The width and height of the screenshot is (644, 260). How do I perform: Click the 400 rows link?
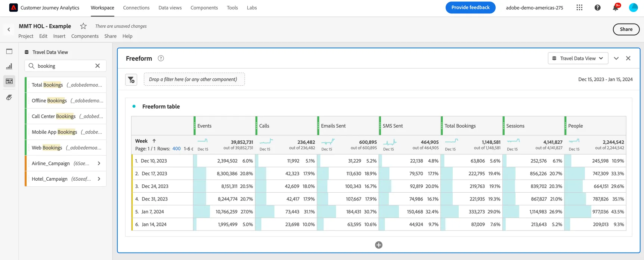pos(176,149)
